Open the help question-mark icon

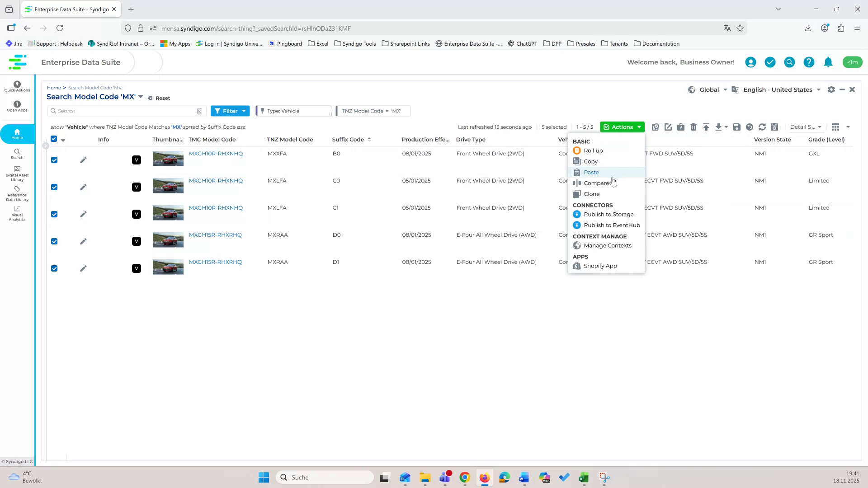pyautogui.click(x=809, y=62)
